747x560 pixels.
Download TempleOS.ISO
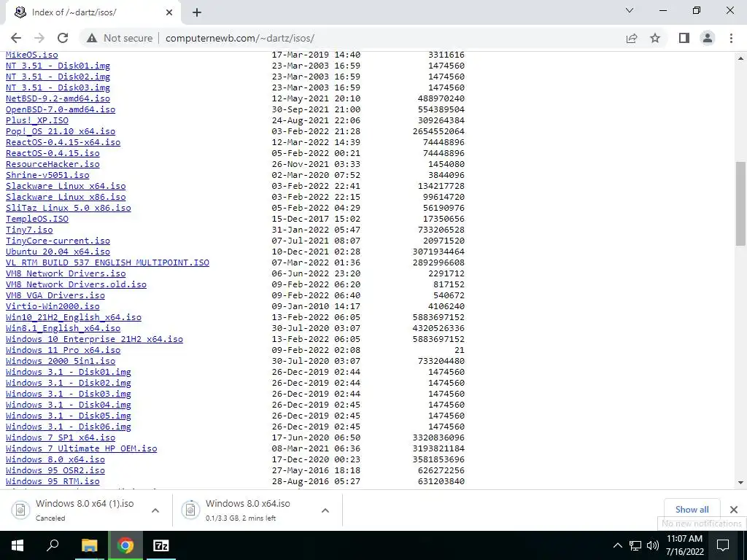(x=37, y=219)
